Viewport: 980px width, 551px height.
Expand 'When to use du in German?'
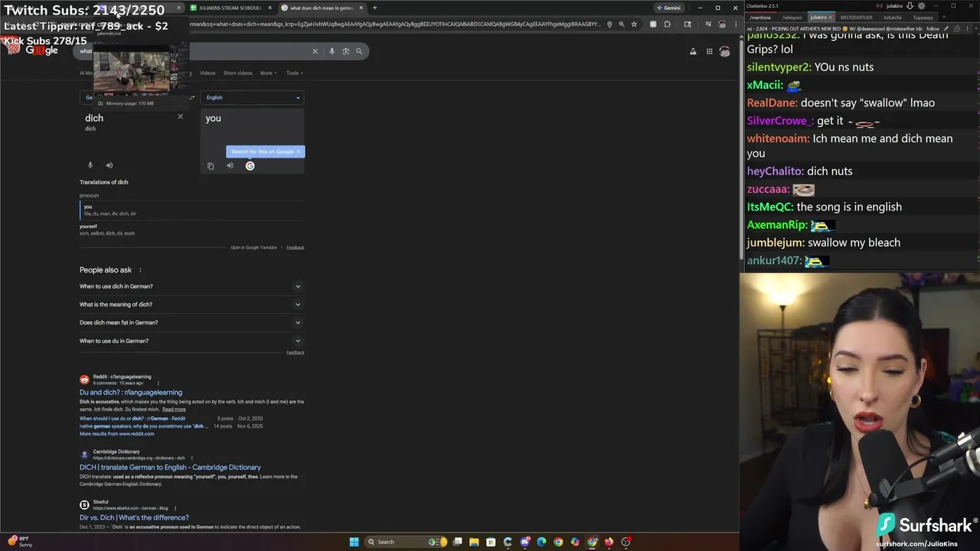pyautogui.click(x=191, y=341)
